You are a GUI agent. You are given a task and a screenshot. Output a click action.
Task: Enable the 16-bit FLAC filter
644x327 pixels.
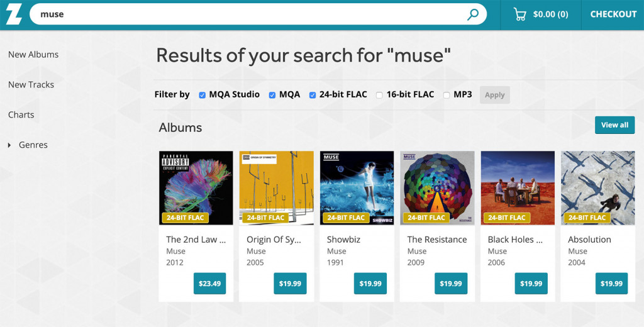pos(379,95)
